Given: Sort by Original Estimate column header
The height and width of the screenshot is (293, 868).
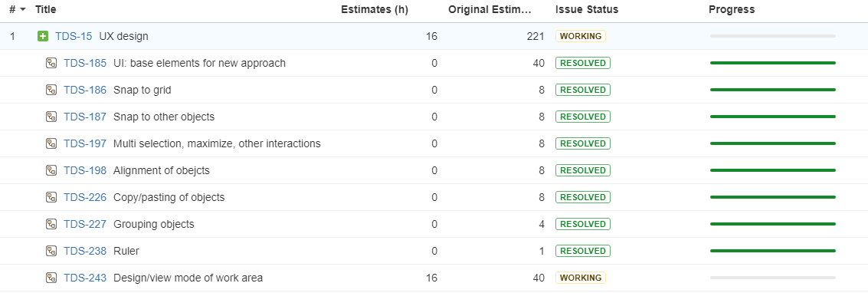Looking at the screenshot, I should click(x=490, y=9).
